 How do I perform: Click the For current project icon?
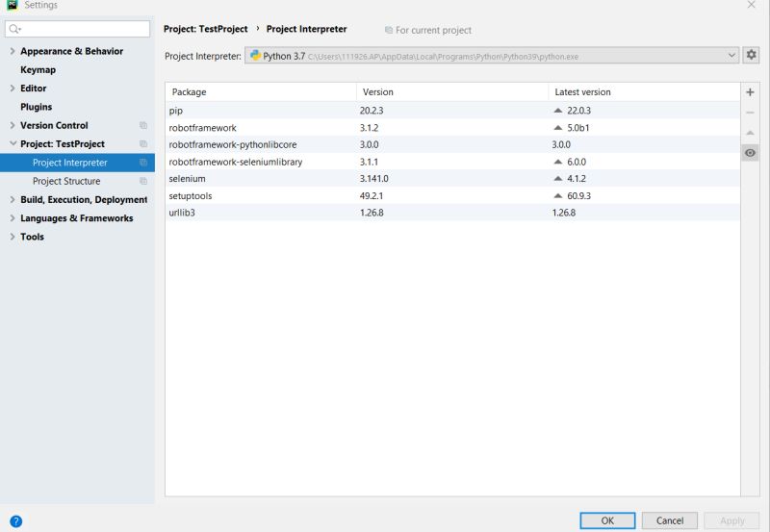pyautogui.click(x=389, y=30)
